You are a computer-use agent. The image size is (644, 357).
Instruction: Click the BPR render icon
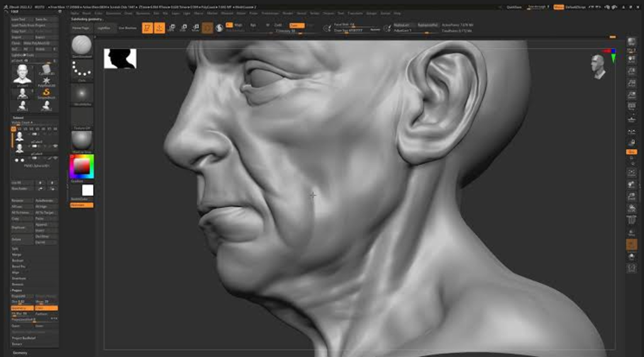tap(631, 43)
